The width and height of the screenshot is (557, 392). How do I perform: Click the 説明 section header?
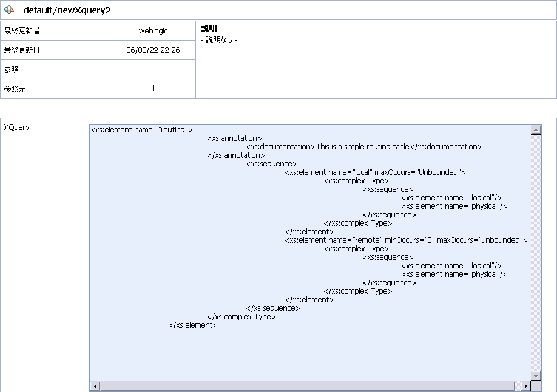coord(208,28)
